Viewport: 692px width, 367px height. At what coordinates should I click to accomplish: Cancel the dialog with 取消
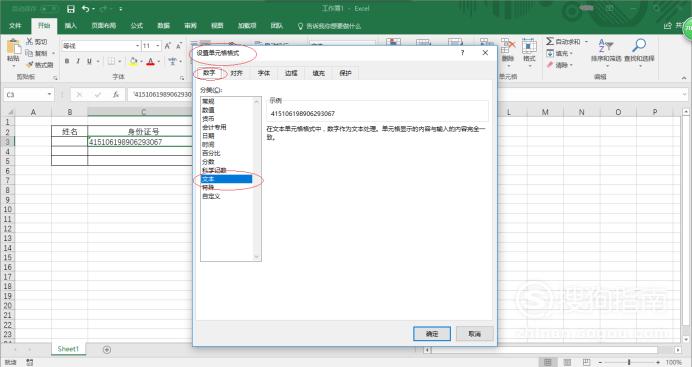point(474,334)
